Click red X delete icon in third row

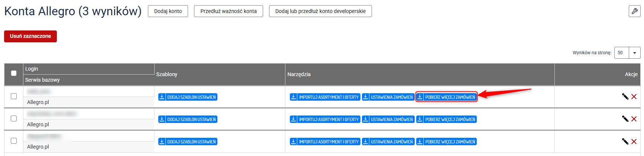tap(634, 141)
